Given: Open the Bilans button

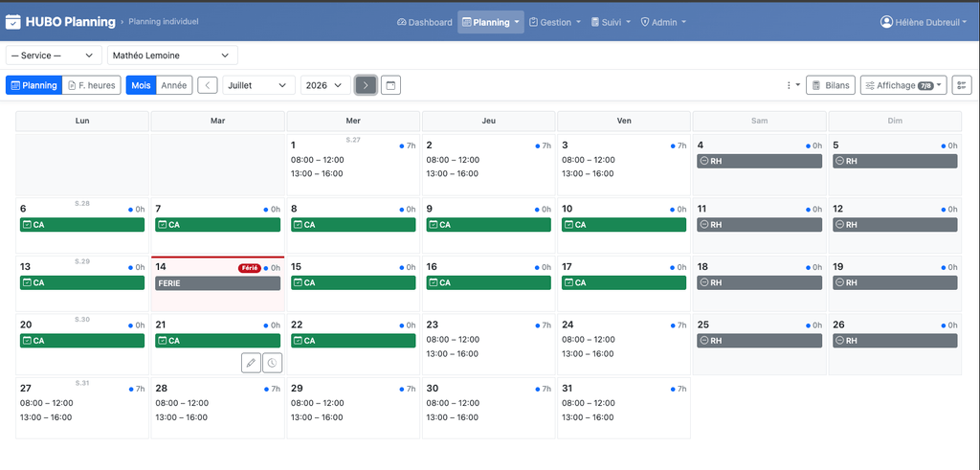Looking at the screenshot, I should (830, 85).
